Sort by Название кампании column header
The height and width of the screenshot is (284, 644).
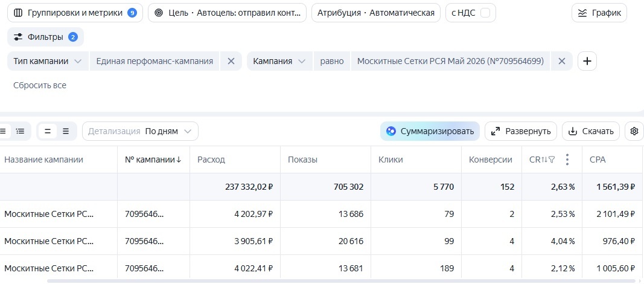[43, 160]
